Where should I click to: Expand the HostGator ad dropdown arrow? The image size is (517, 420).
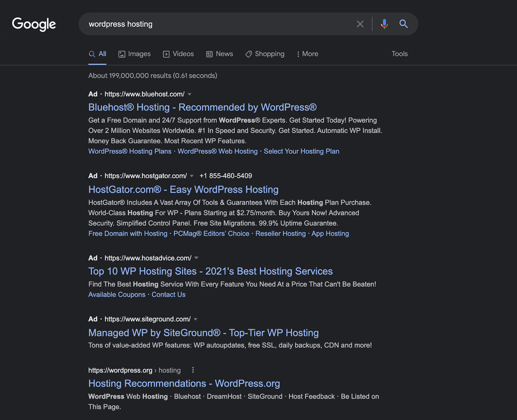click(192, 176)
